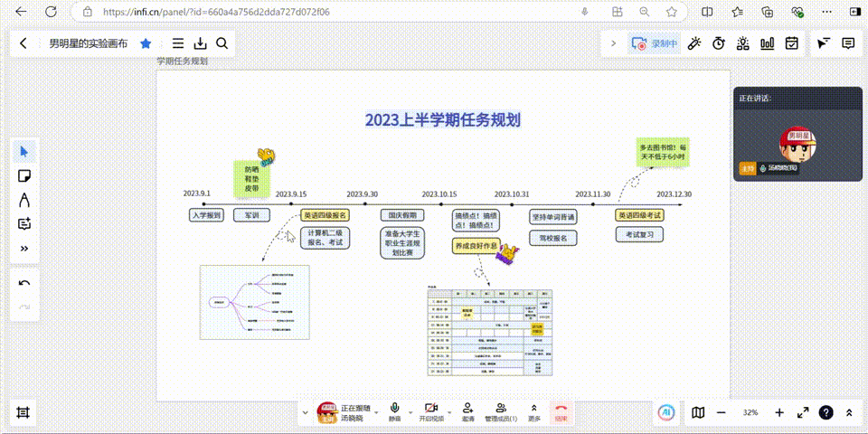Expand more tools double chevron
The width and height of the screenshot is (868, 434).
[24, 249]
